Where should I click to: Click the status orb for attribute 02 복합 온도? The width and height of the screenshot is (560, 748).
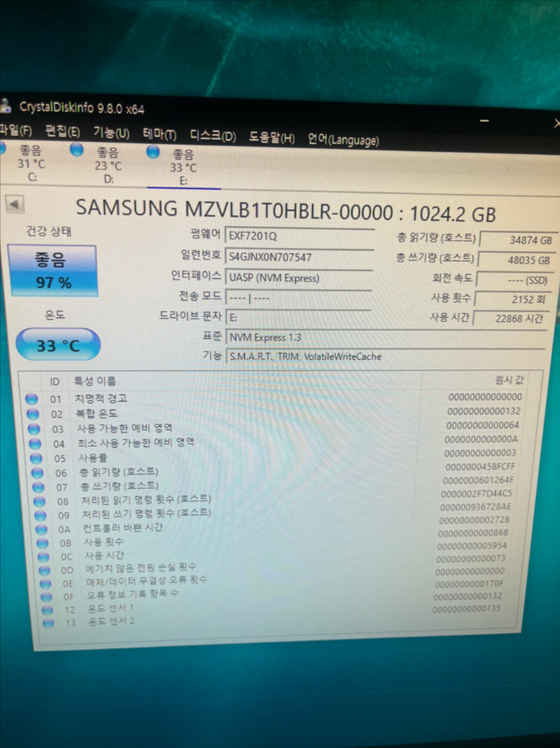[x=33, y=413]
